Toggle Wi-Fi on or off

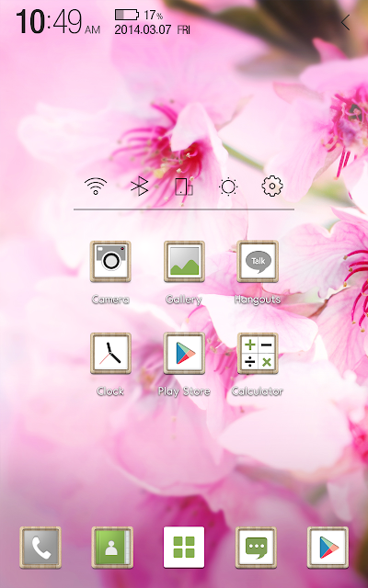(96, 187)
